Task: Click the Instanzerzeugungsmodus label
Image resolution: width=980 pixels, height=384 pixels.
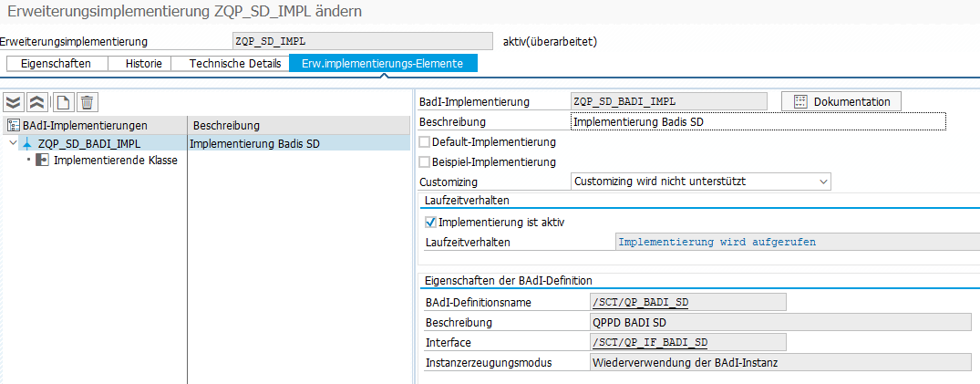Action: click(490, 362)
